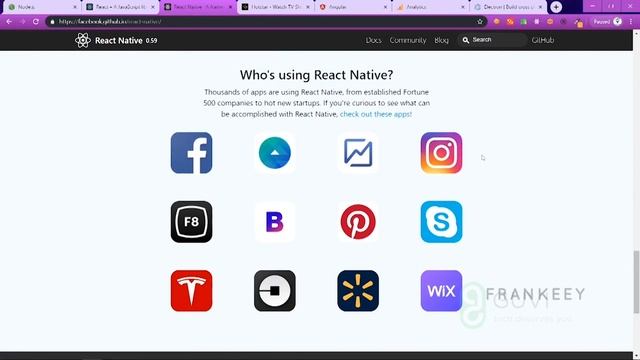
Task: Click the React Native title text
Action: 118,40
